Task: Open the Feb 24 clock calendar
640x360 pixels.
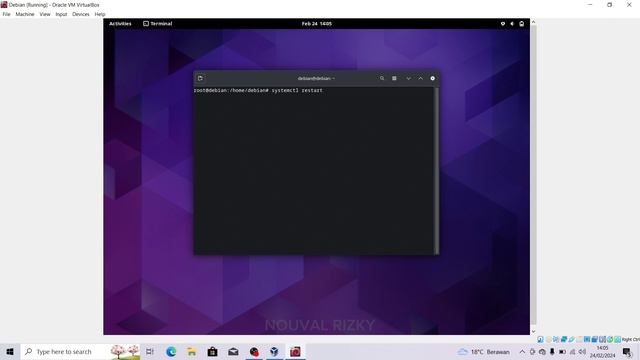Action: coord(317,24)
